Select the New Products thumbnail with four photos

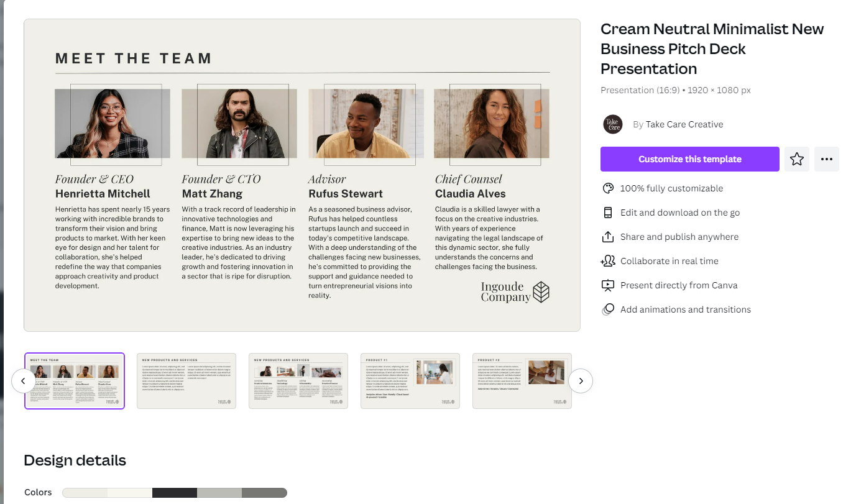pyautogui.click(x=298, y=381)
